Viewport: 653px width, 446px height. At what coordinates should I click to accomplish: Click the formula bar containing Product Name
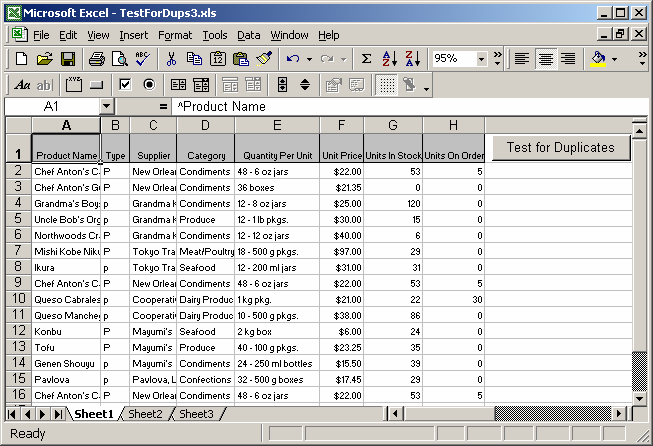click(410, 107)
